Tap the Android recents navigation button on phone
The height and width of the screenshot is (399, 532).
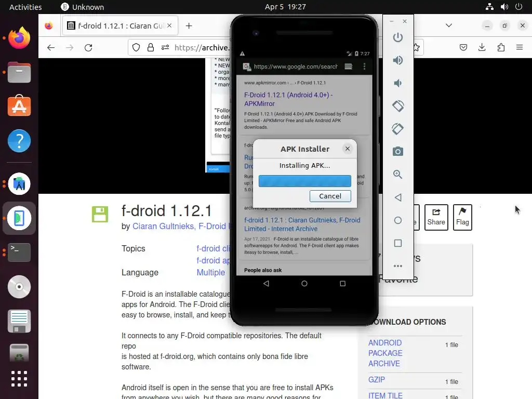pyautogui.click(x=343, y=283)
